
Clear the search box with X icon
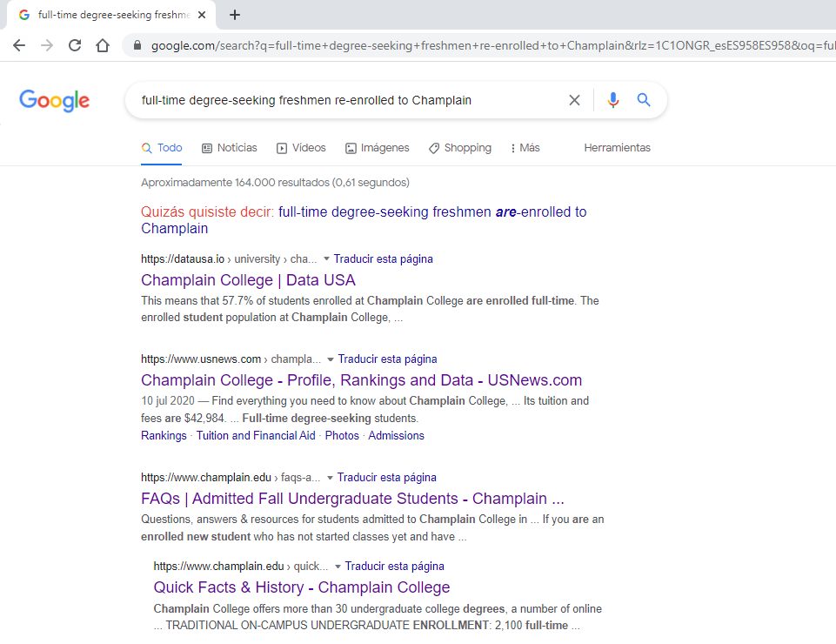coord(574,100)
